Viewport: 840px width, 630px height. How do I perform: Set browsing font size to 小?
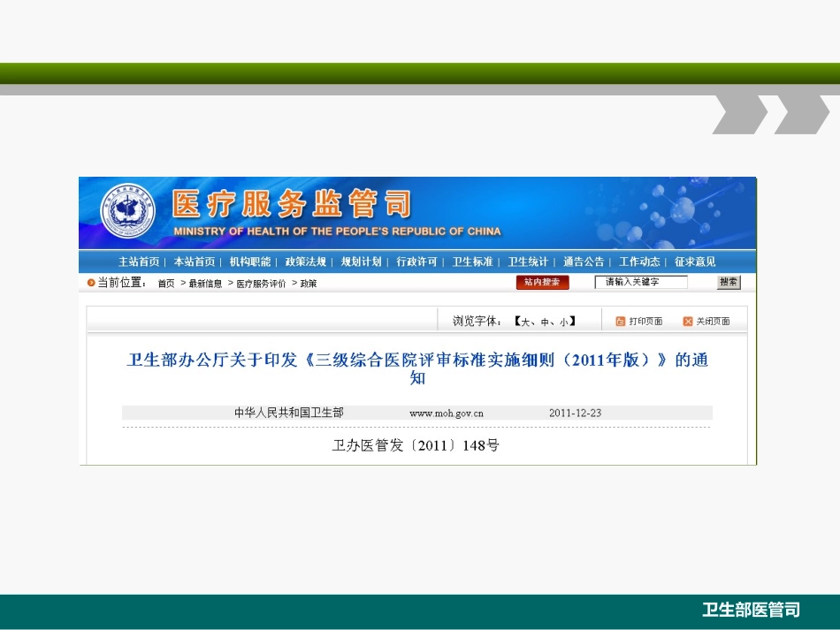[563, 323]
